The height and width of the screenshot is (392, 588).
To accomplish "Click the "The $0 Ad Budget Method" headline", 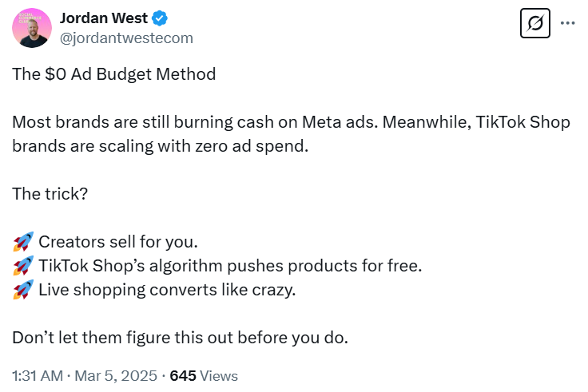I will (x=113, y=74).
